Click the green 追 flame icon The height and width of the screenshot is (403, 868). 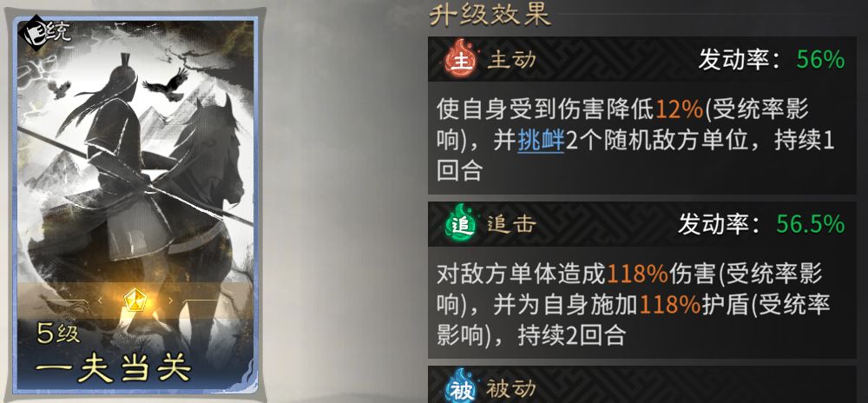(461, 222)
